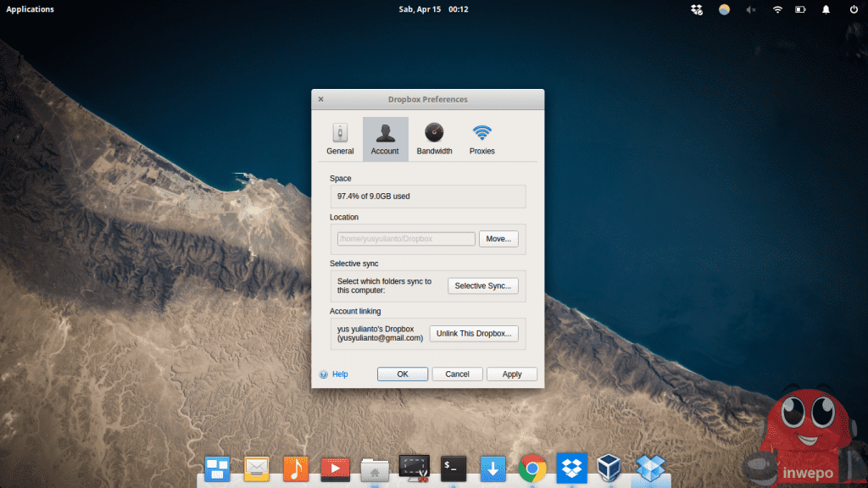Select the Account tab
The height and width of the screenshot is (488, 868).
coord(385,139)
